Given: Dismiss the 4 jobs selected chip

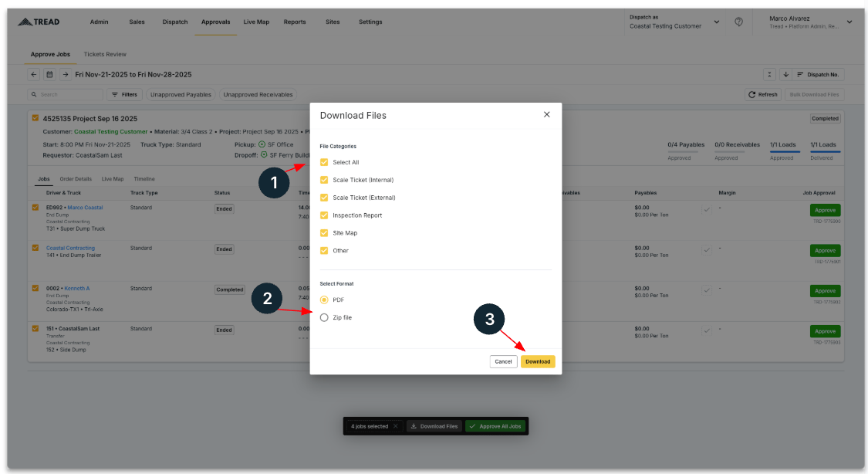Looking at the screenshot, I should point(395,426).
